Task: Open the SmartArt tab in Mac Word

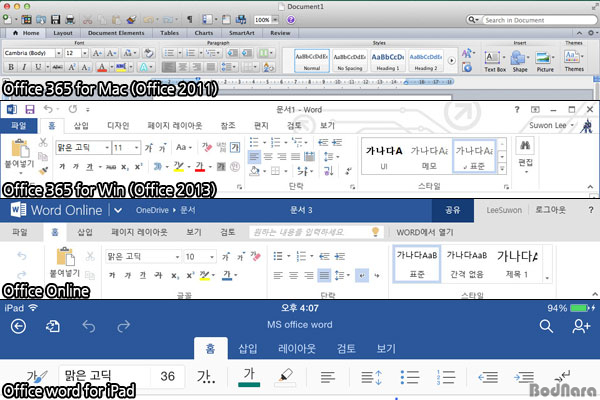Action: (x=241, y=33)
